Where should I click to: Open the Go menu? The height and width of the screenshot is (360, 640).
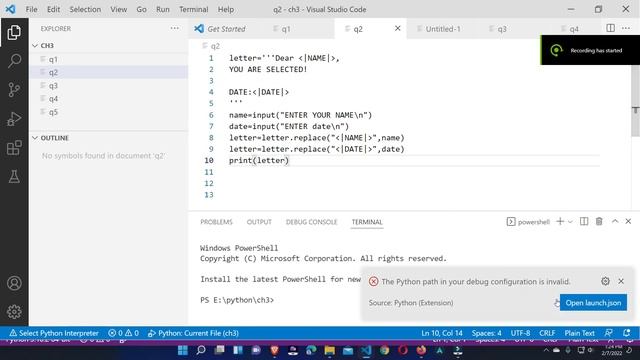141,9
